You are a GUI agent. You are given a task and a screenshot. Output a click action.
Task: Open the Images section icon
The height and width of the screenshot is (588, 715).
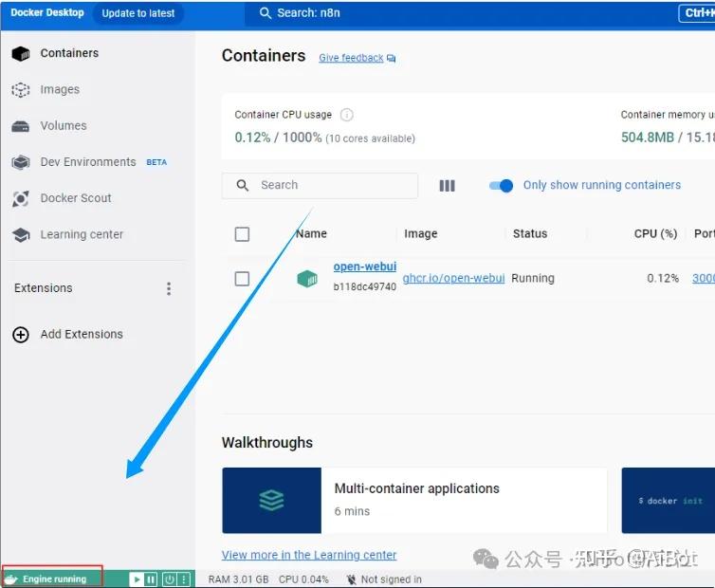tap(21, 90)
